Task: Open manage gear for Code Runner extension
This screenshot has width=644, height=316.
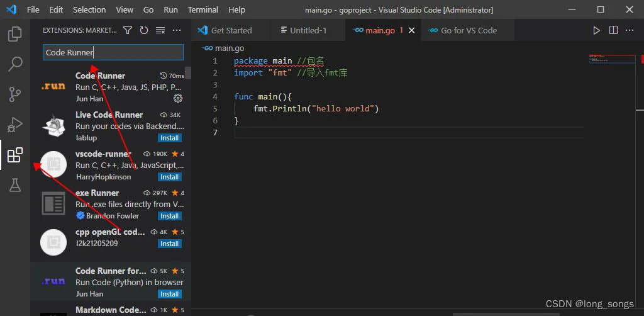Action: point(178,98)
